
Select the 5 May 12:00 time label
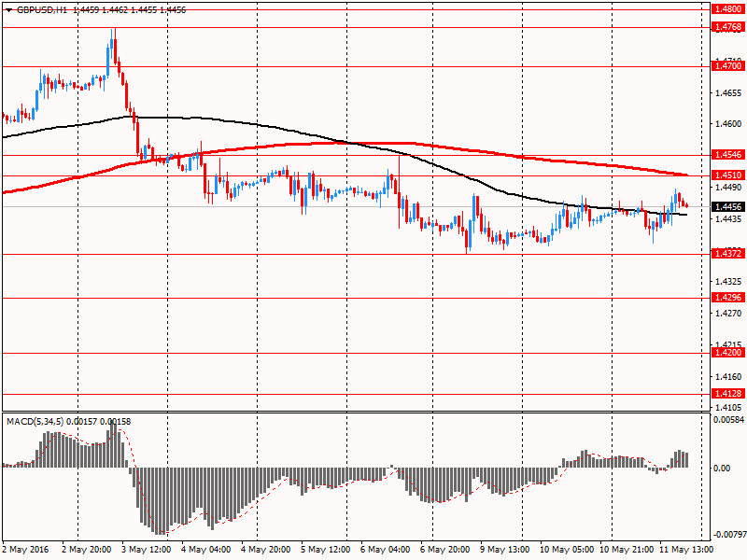click(x=326, y=550)
